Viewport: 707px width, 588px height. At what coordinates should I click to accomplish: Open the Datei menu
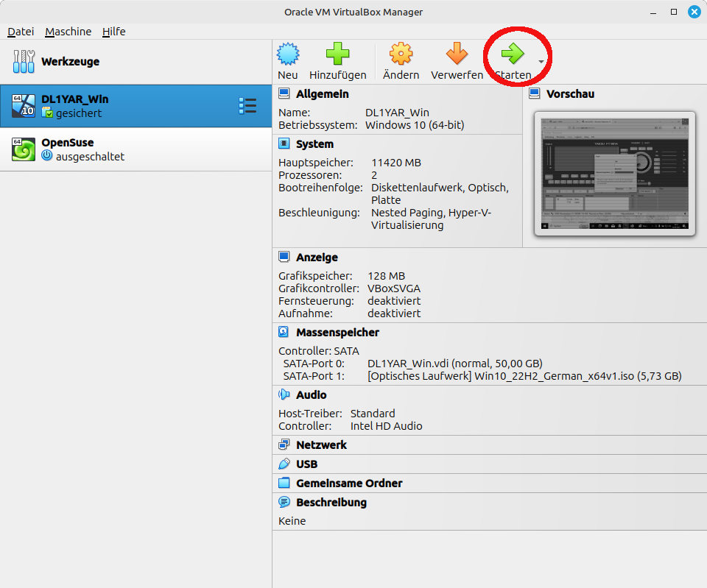coord(21,32)
